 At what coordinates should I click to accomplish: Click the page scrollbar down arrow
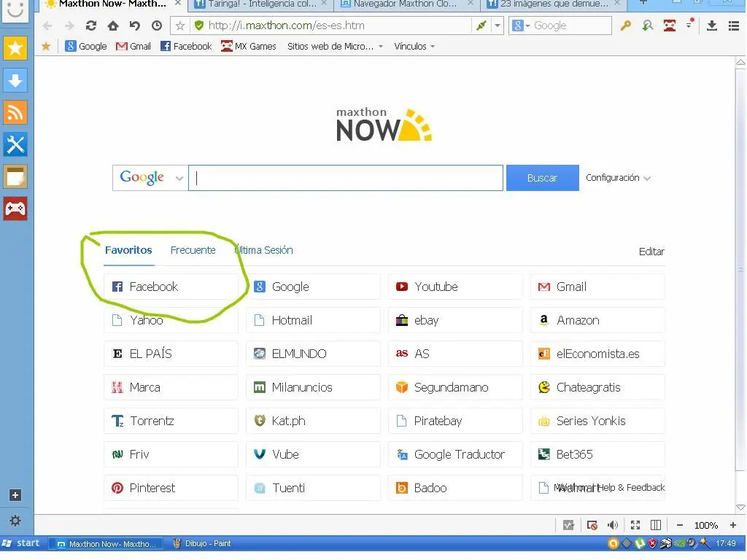pos(740,507)
